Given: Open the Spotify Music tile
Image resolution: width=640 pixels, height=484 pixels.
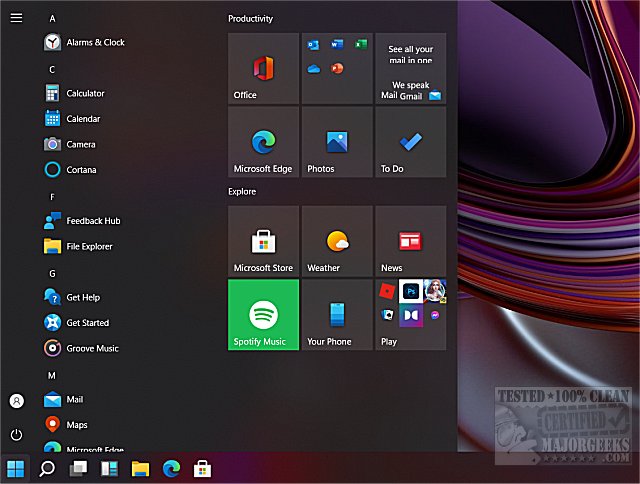Looking at the screenshot, I should point(263,315).
